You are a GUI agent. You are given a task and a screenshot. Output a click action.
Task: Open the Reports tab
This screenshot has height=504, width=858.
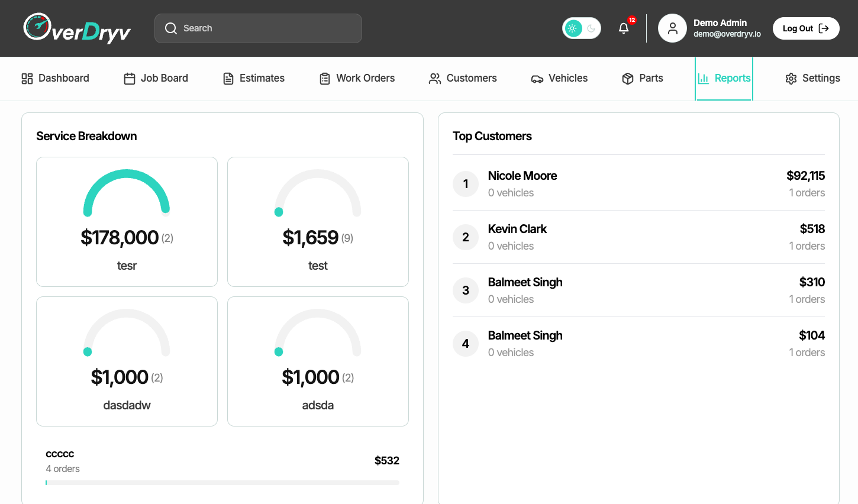[x=724, y=79]
